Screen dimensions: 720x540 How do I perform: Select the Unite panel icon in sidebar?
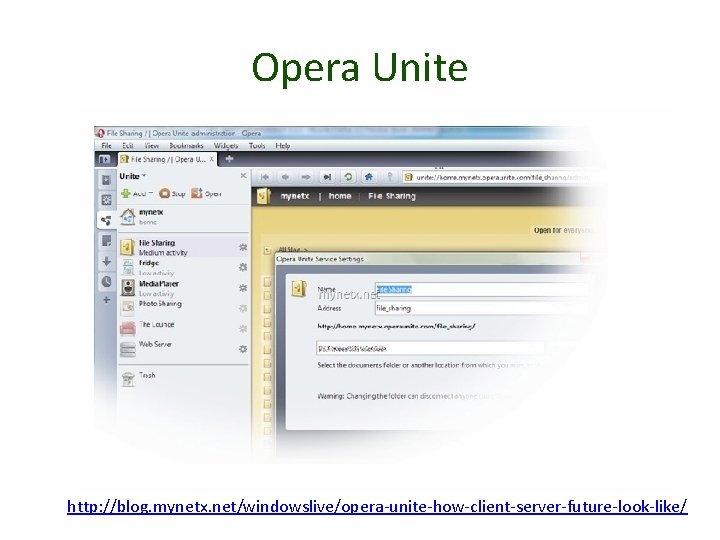pyautogui.click(x=106, y=220)
